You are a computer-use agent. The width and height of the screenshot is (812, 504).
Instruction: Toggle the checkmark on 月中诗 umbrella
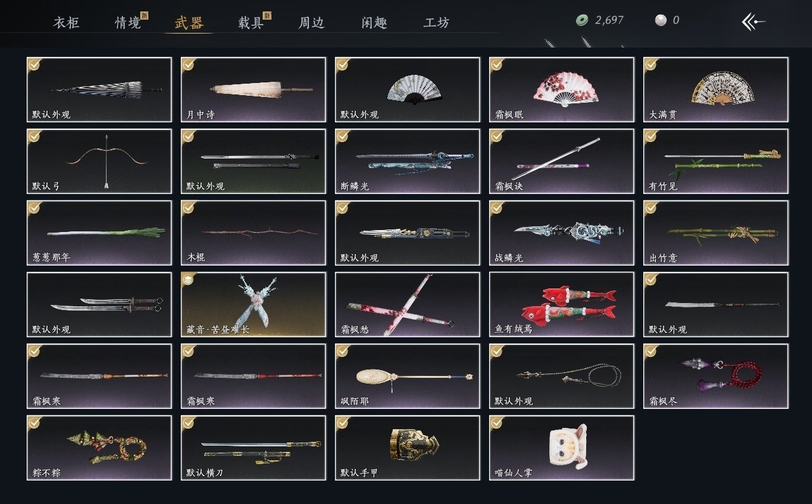(188, 64)
